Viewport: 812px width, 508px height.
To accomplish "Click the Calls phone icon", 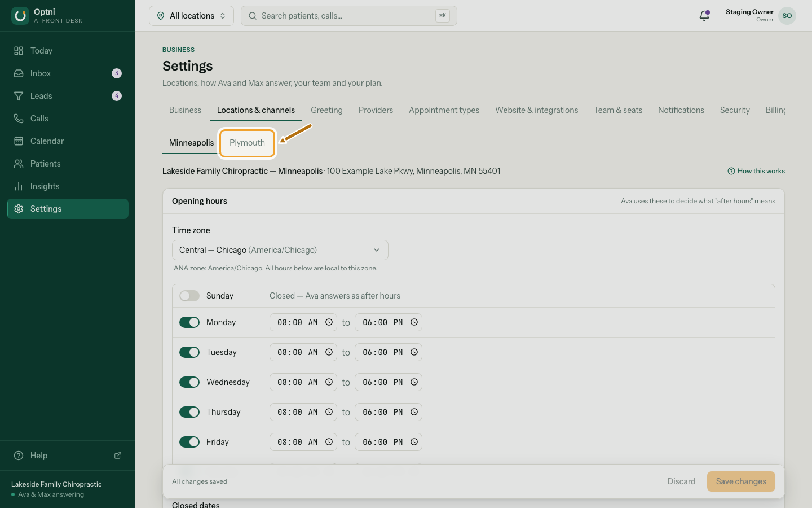I will pos(19,119).
